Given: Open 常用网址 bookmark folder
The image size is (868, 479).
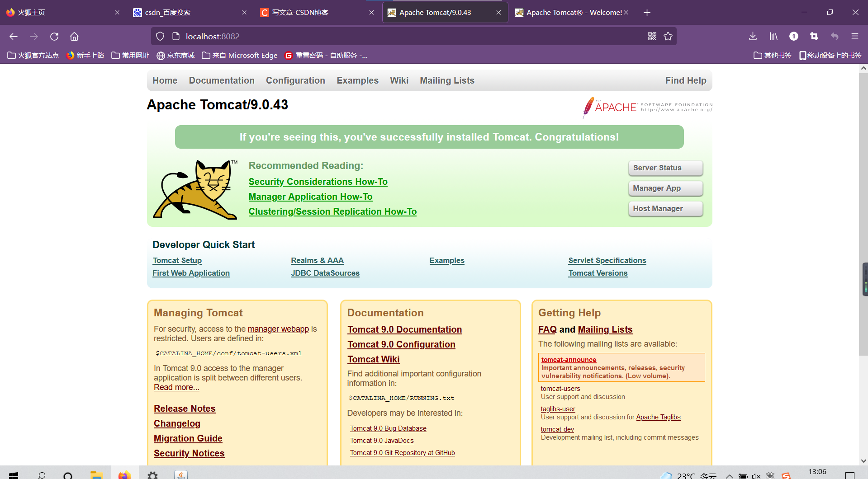Looking at the screenshot, I should [130, 56].
